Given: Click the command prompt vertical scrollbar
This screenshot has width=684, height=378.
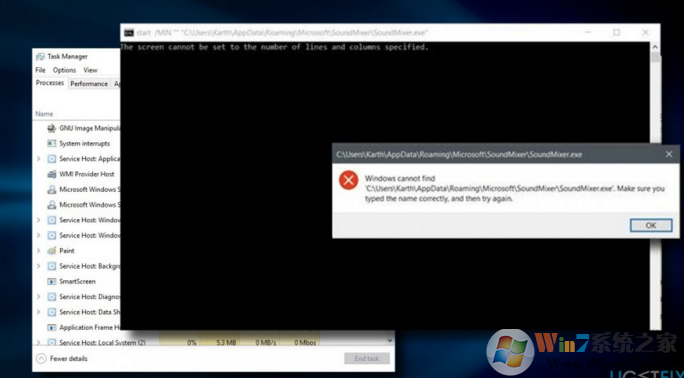Looking at the screenshot, I should pyautogui.click(x=655, y=185).
